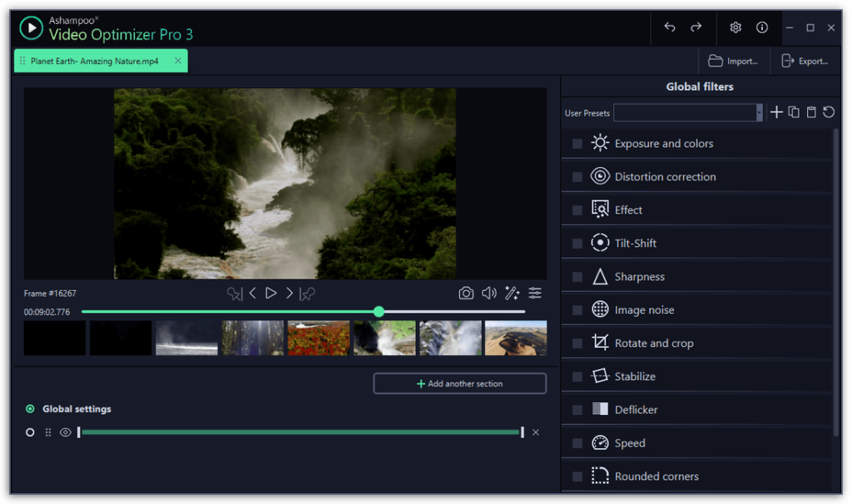Select the section radio button below Global settings

click(x=30, y=432)
